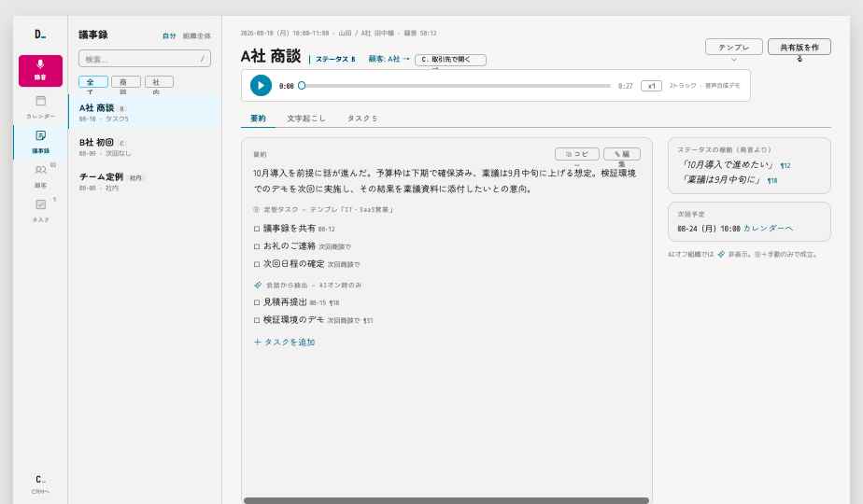Follow the 顧客: A社 link
The image size is (863, 504).
389,59
